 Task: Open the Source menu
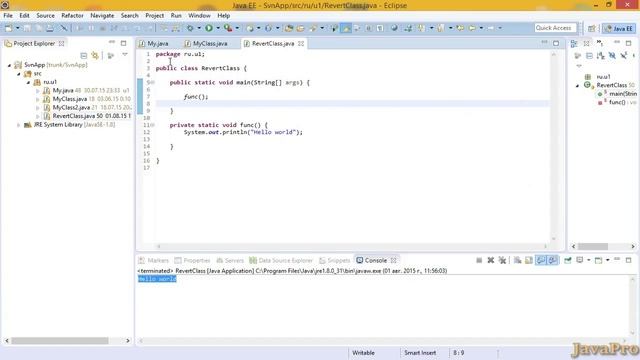(45, 16)
